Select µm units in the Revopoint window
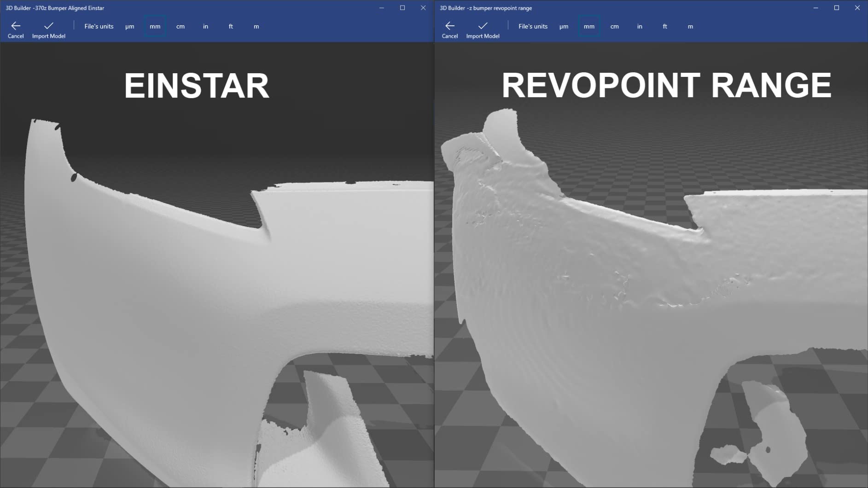Screen dimensions: 868x488 (x=564, y=26)
